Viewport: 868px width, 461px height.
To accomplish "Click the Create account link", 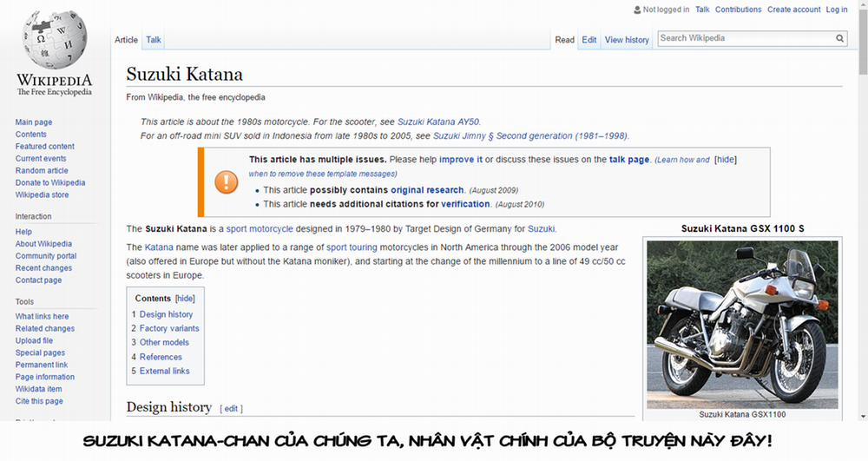I will (793, 10).
